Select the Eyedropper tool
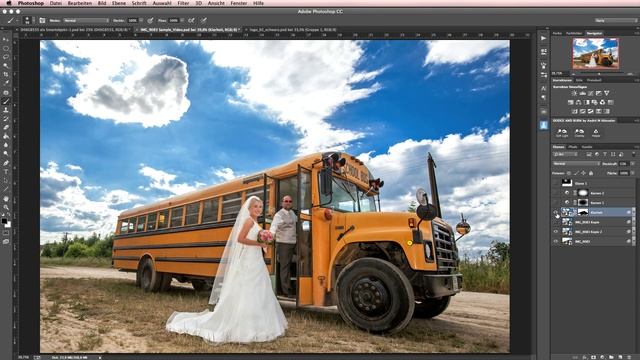This screenshot has height=360, width=640. (6, 83)
